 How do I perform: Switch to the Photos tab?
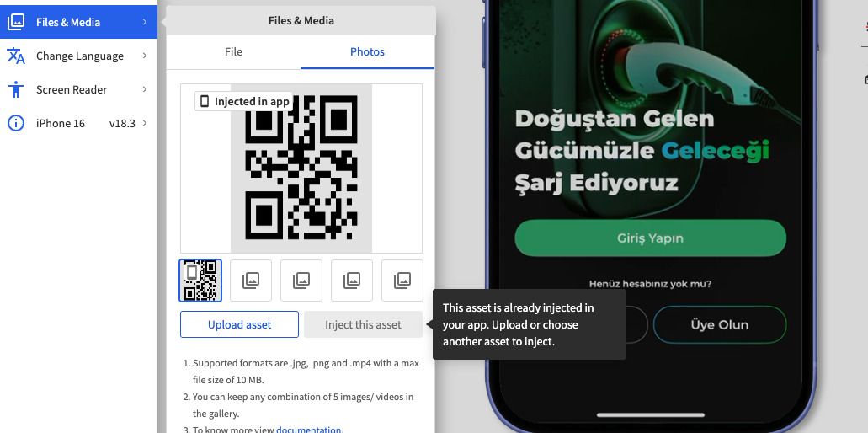(x=368, y=52)
